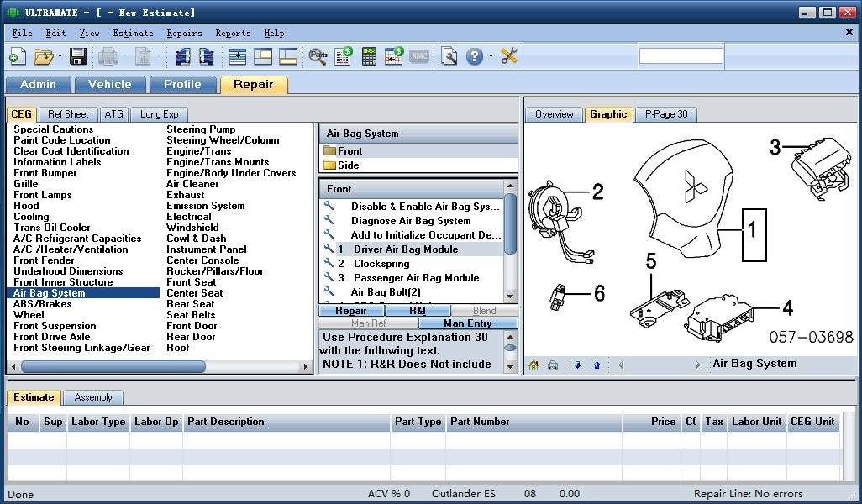Click the category list scroll right arrow

pyautogui.click(x=306, y=366)
